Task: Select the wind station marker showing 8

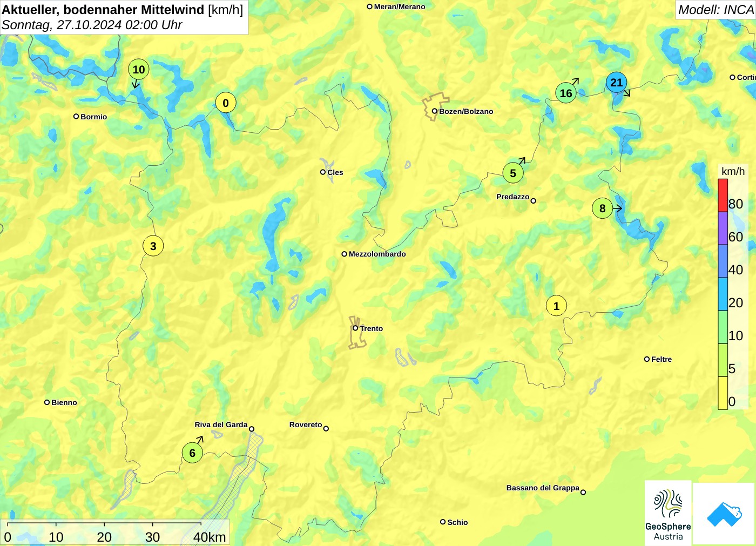Action: (x=603, y=208)
